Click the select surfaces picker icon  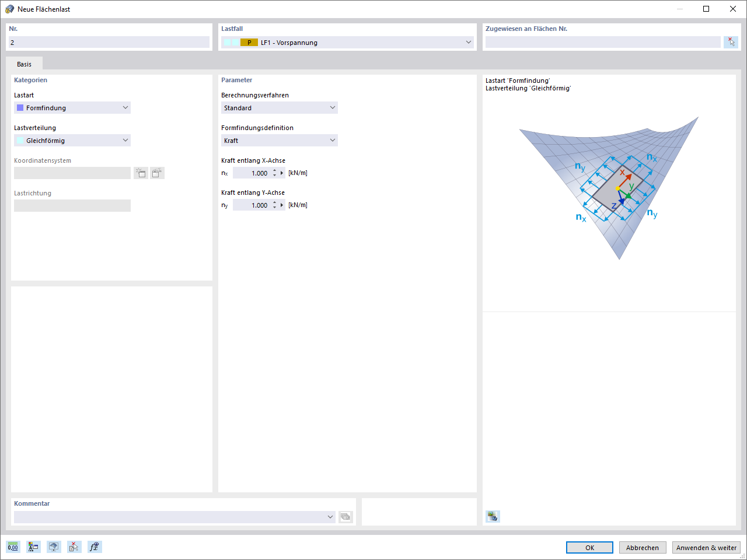pyautogui.click(x=731, y=42)
